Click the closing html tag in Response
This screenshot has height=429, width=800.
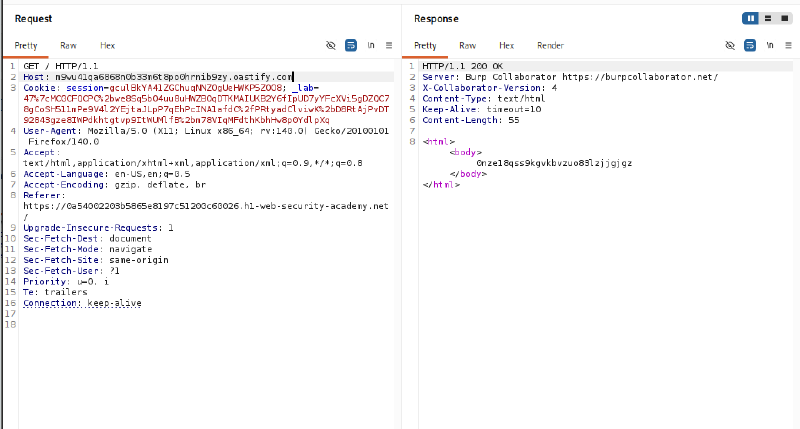coord(441,185)
